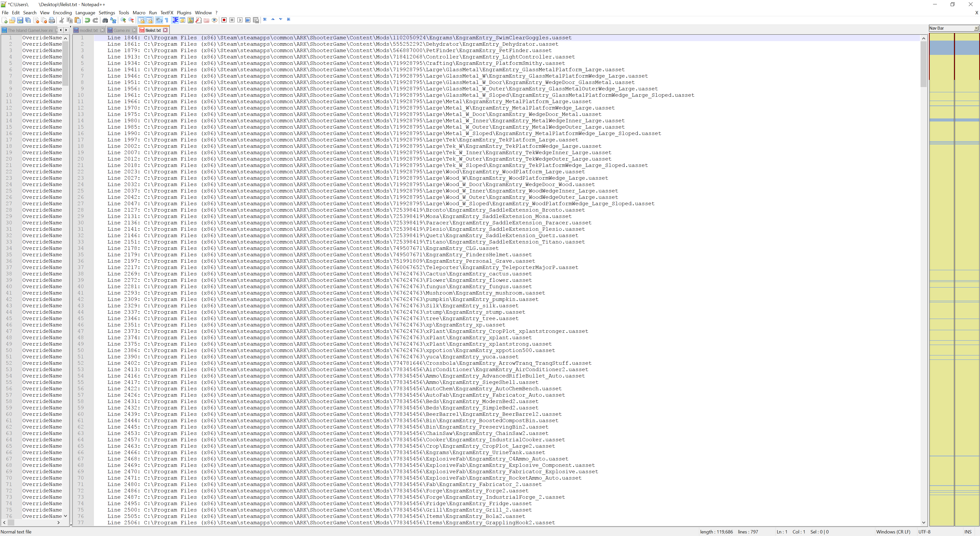Toggle Show All Characters pilcrow button
This screenshot has height=536, width=980.
(x=167, y=20)
